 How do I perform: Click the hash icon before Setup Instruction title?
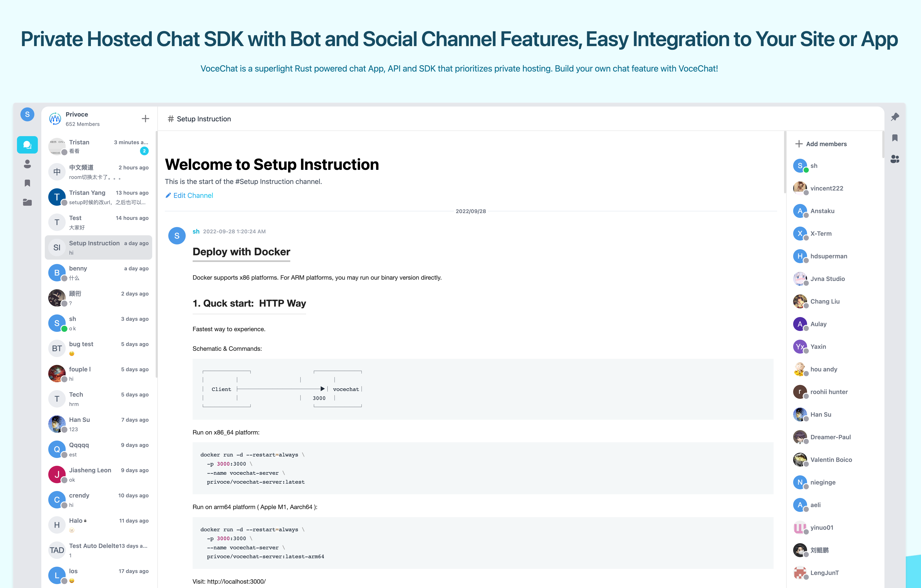[171, 119]
